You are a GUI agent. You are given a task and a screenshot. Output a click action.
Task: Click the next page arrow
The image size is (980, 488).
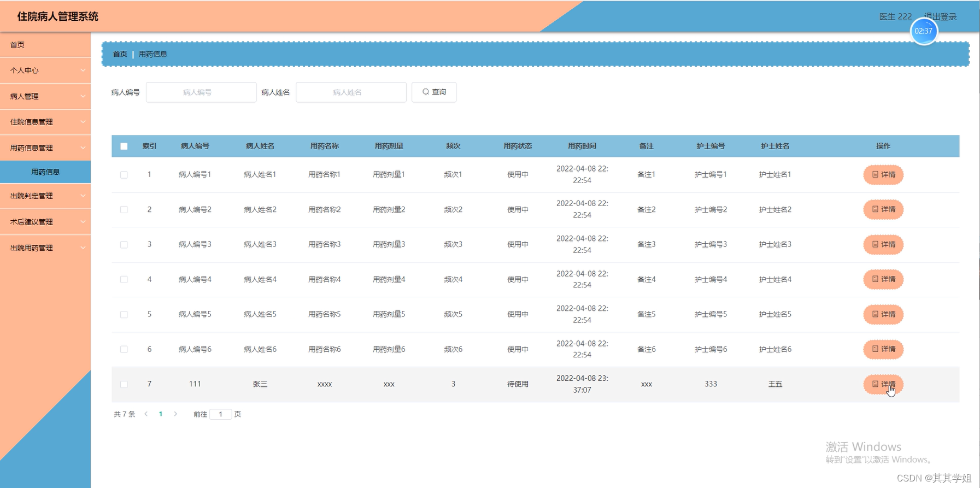pos(175,414)
